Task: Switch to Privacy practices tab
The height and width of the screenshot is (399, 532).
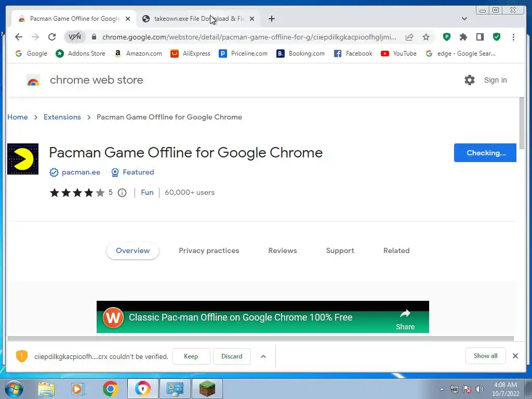Action: coord(209,251)
